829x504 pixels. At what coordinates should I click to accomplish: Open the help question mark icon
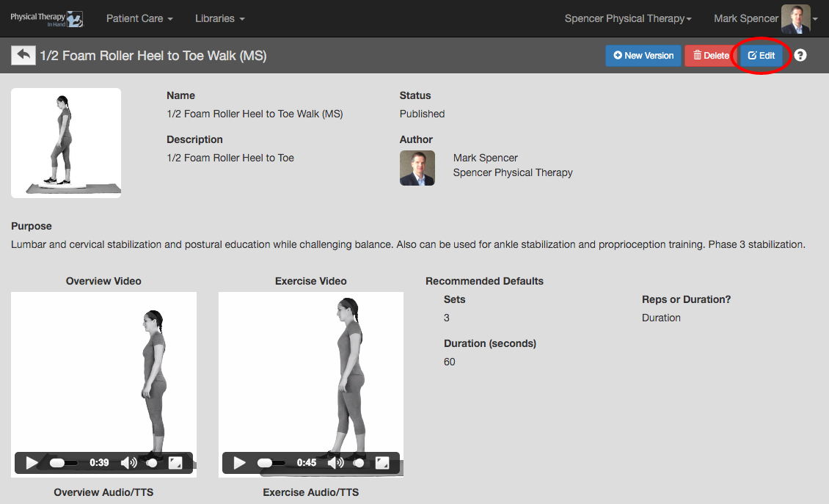pyautogui.click(x=800, y=55)
